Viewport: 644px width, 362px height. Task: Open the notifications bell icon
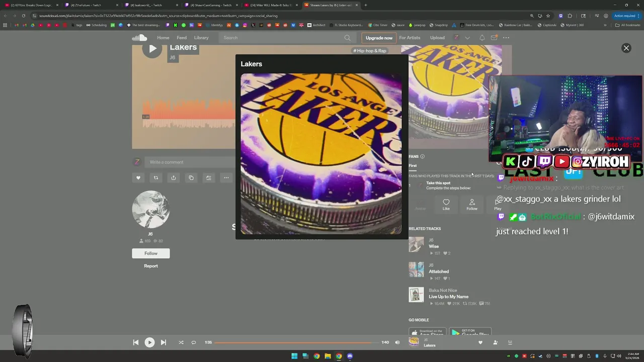(x=482, y=38)
